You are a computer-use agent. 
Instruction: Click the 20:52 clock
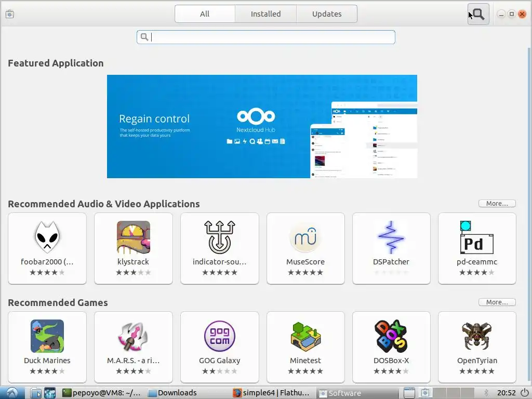pos(506,393)
